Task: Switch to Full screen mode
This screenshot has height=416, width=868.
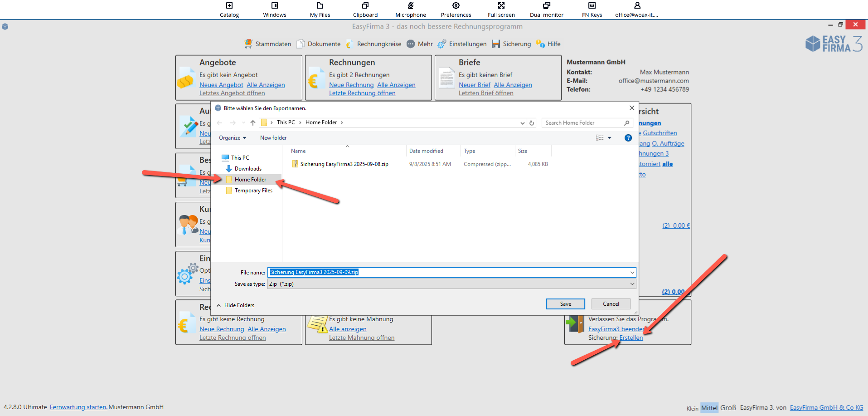Action: (x=501, y=6)
